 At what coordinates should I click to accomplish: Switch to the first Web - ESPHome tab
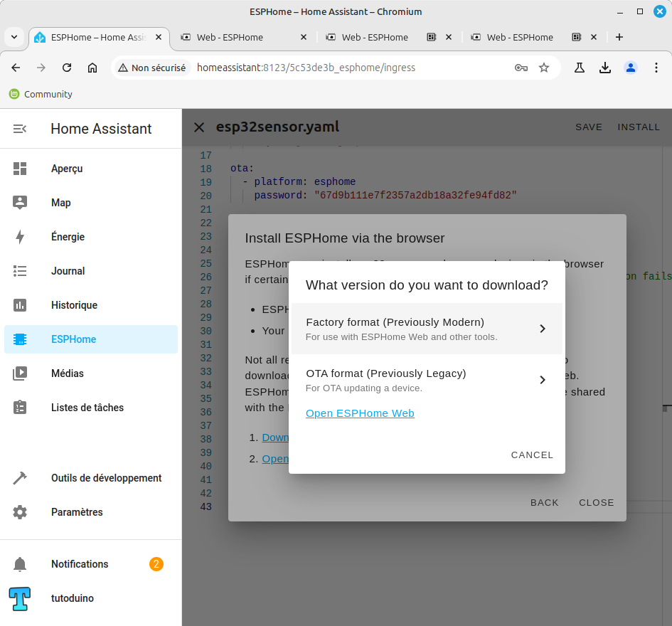(243, 37)
